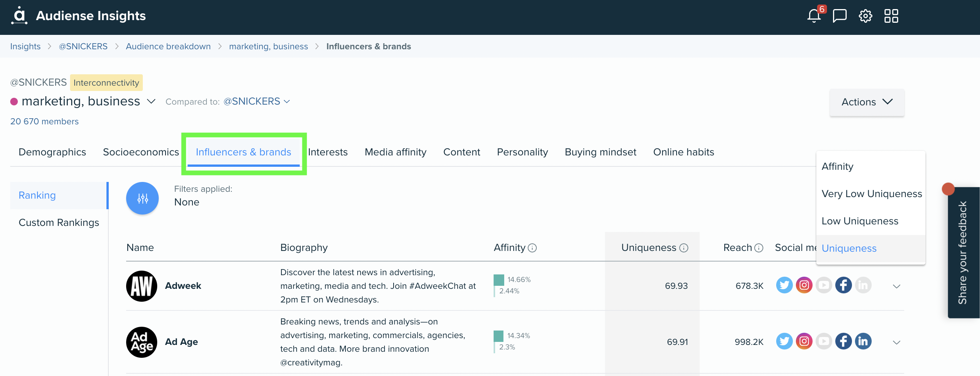Choose Affinity in the sort menu
The image size is (980, 376).
tap(871, 167)
